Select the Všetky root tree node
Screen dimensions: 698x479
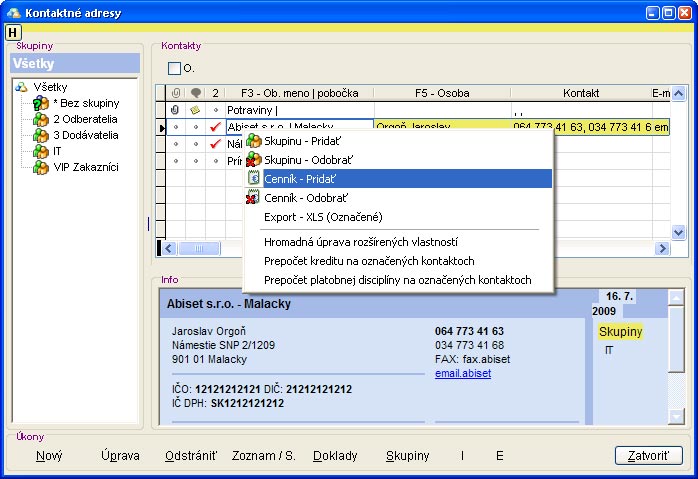50,87
